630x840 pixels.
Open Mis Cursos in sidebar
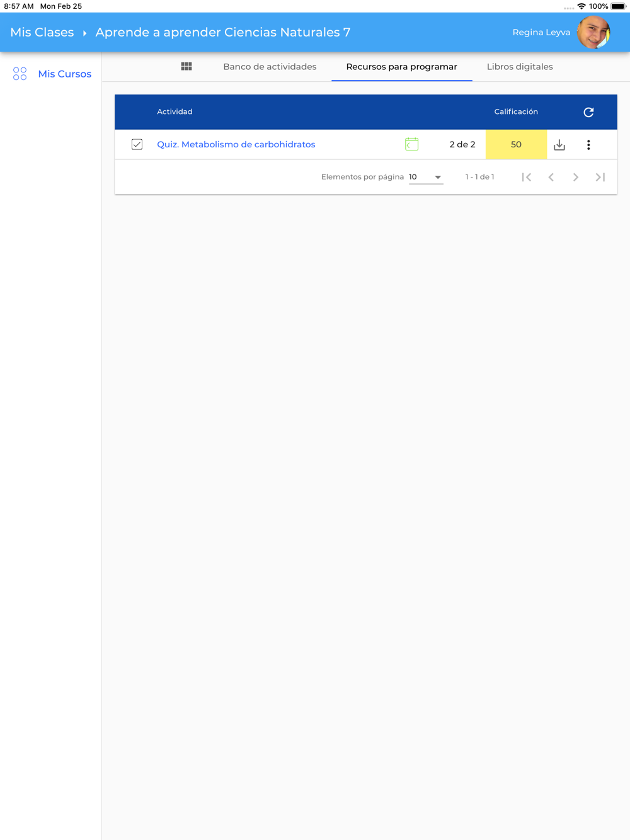coord(64,74)
